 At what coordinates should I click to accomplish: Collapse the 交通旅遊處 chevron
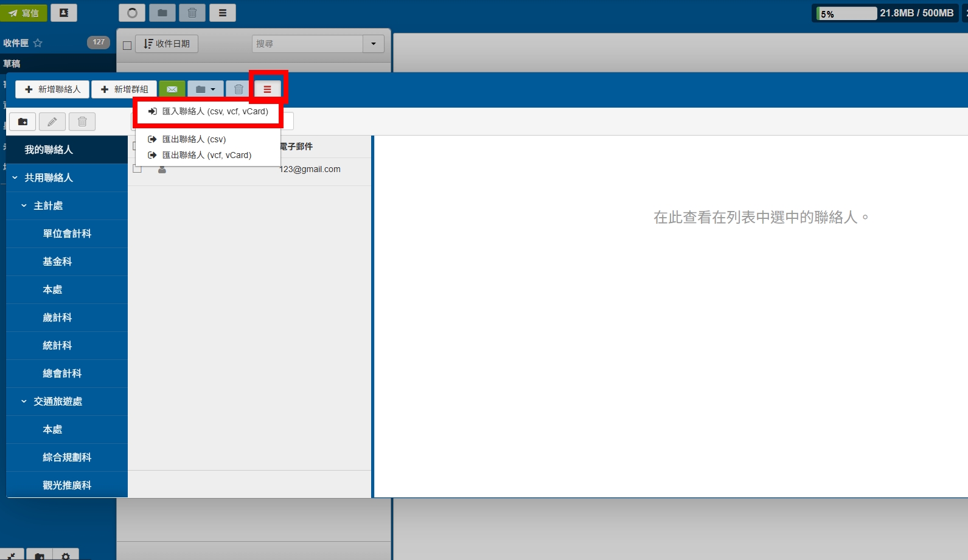(24, 401)
